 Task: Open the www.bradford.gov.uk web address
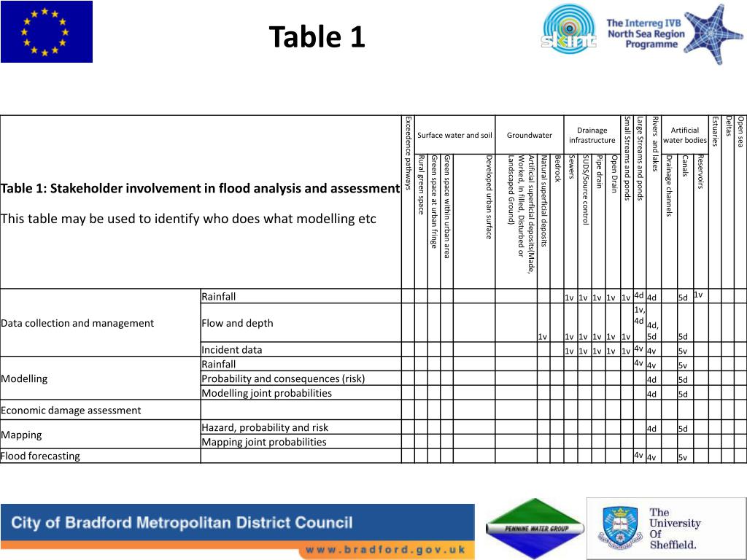coord(385,550)
